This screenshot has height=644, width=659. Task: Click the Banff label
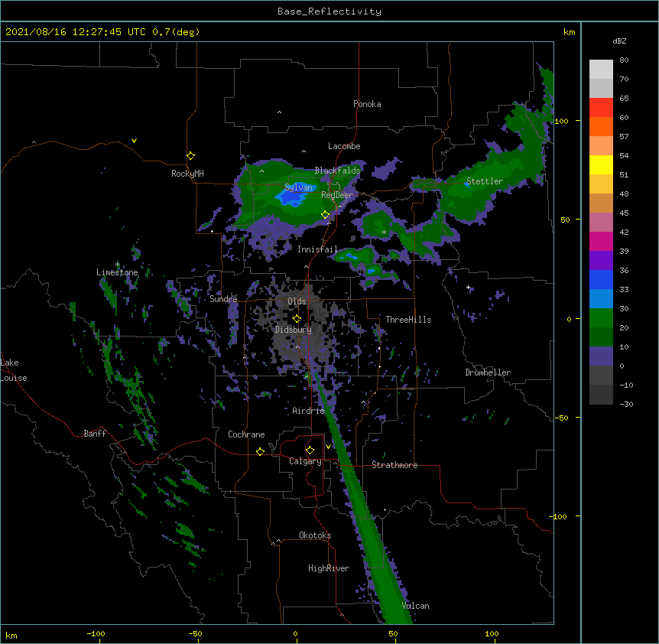[95, 434]
